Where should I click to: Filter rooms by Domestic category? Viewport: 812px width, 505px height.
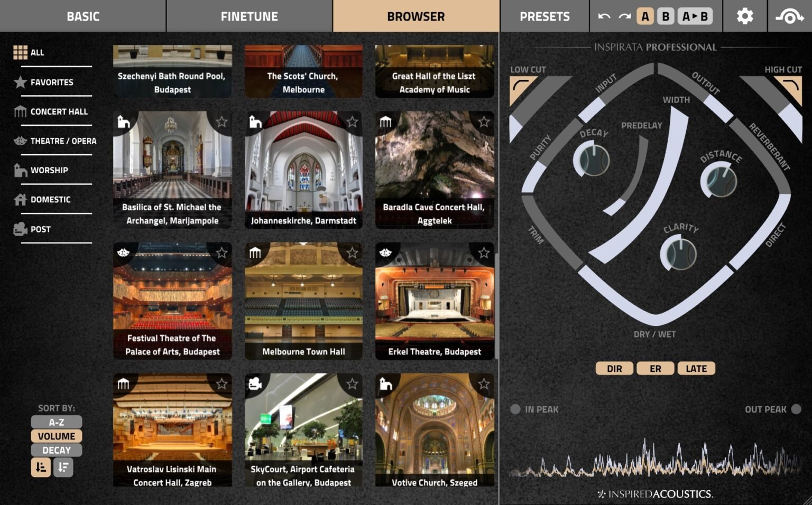[x=42, y=200]
